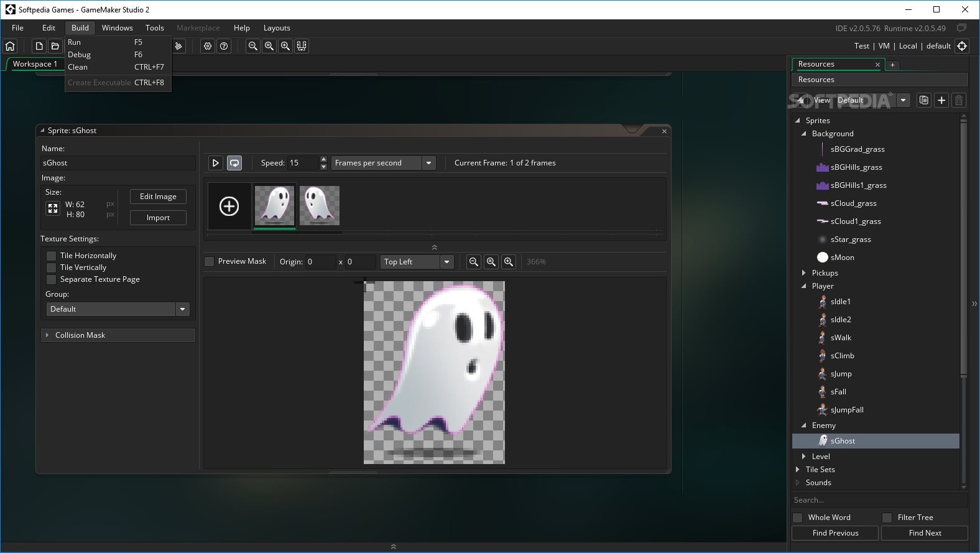
Task: Expand the Tile Sets group
Action: click(798, 470)
